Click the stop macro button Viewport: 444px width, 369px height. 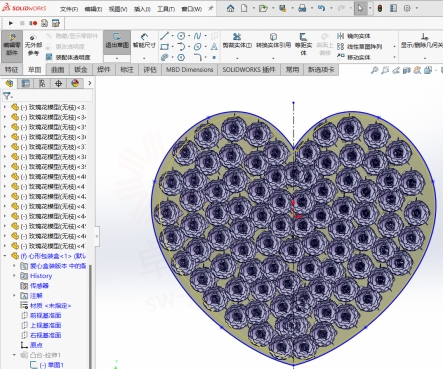tap(22, 23)
